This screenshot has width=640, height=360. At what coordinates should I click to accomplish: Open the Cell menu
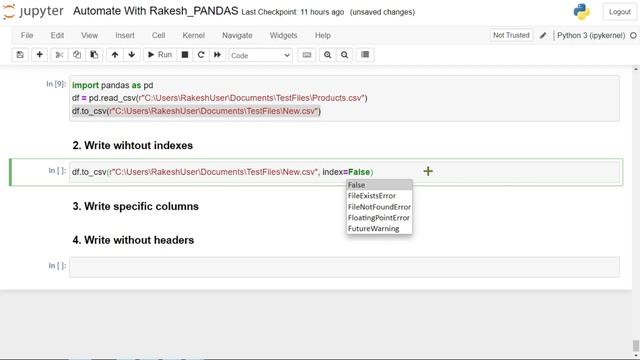click(158, 36)
